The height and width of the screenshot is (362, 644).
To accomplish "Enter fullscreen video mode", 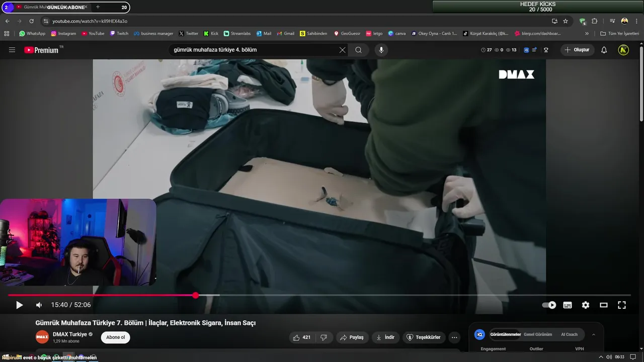I will point(622,305).
